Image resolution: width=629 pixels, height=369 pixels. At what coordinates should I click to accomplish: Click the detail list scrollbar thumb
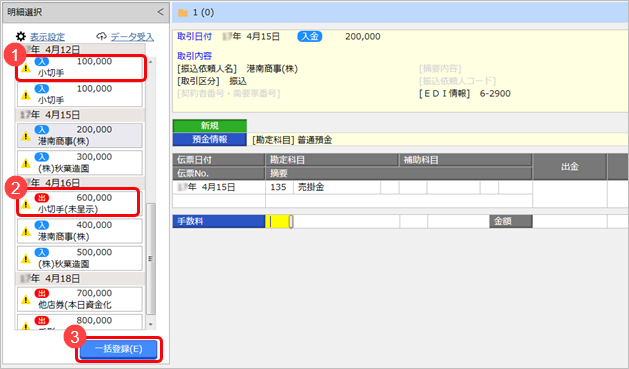[x=151, y=259]
